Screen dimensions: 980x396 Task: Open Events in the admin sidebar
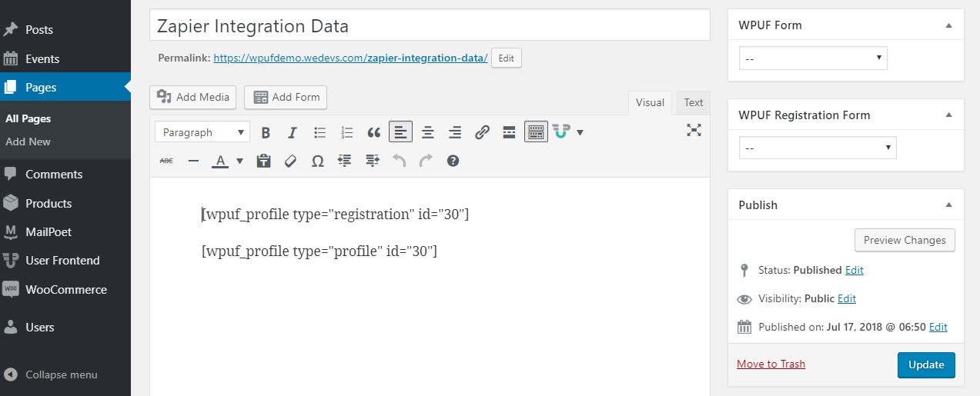[65, 58]
